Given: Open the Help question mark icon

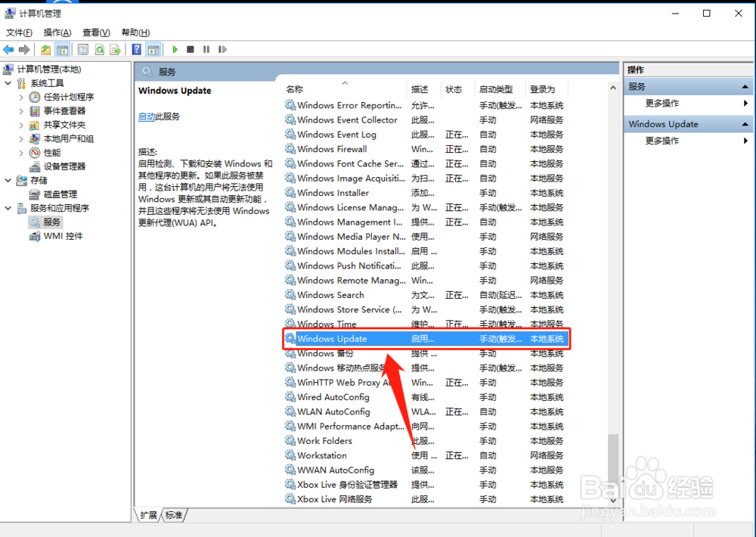Looking at the screenshot, I should [x=137, y=49].
